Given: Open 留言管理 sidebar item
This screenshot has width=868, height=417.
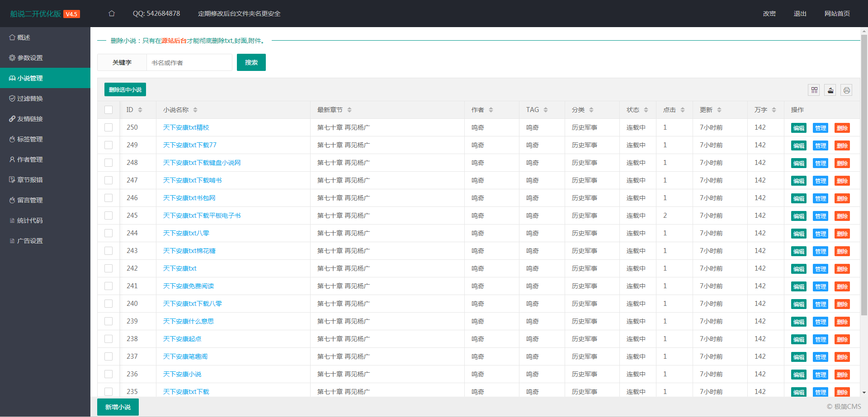Looking at the screenshot, I should coord(45,200).
